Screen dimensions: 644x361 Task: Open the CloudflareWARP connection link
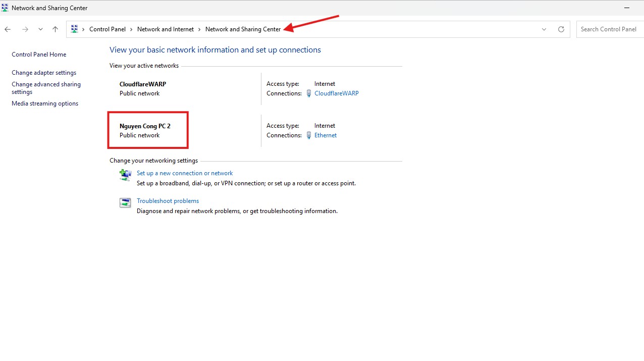click(x=336, y=93)
